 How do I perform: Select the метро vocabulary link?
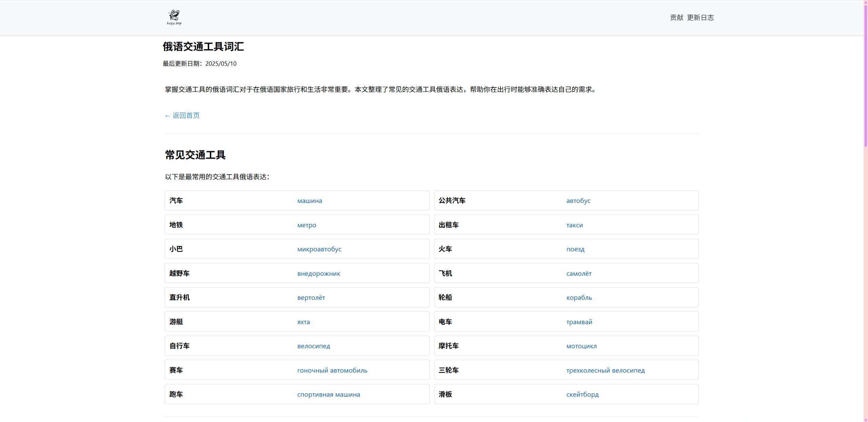[307, 225]
